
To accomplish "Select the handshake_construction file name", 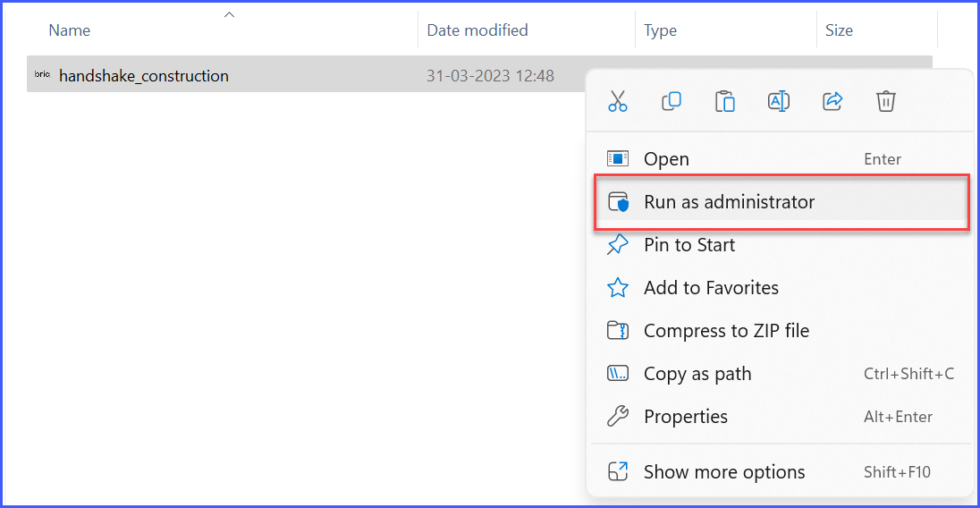I will tap(144, 76).
